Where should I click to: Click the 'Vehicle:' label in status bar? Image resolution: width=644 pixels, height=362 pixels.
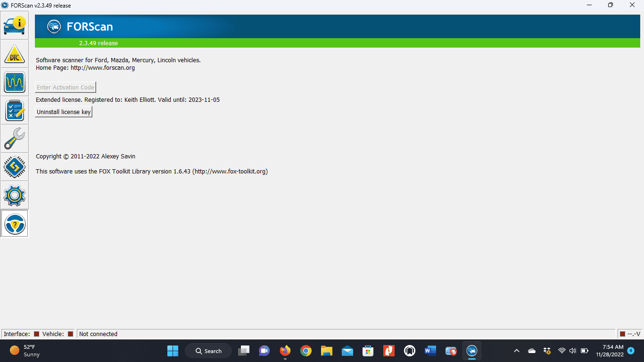[53, 334]
